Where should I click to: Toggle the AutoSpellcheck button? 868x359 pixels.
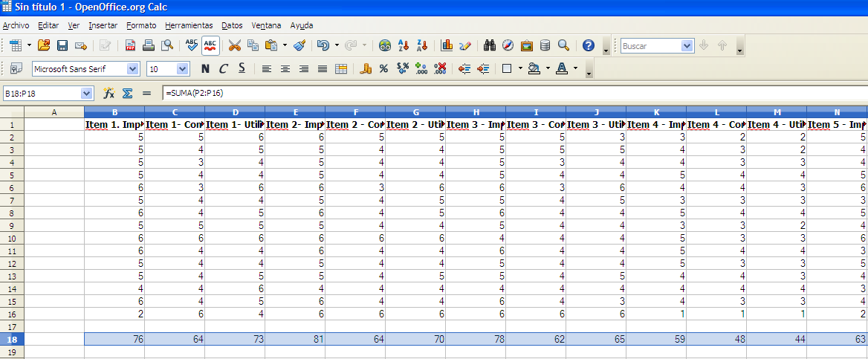tap(210, 45)
